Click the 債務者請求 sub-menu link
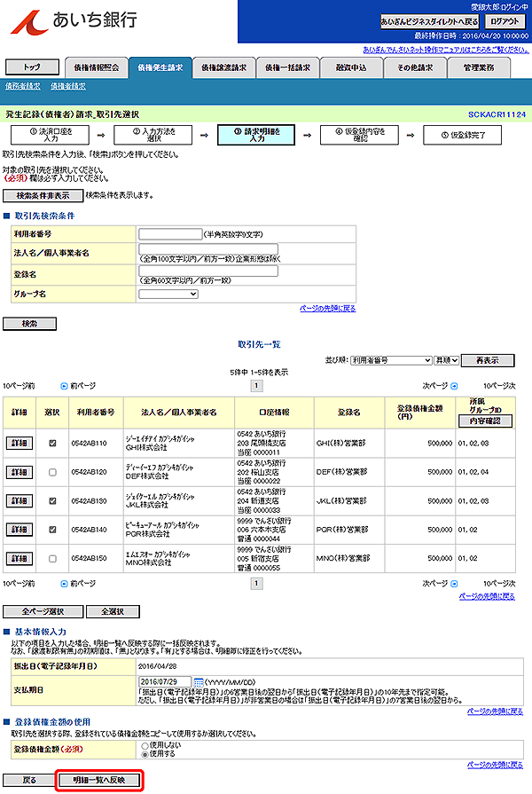 point(23,87)
